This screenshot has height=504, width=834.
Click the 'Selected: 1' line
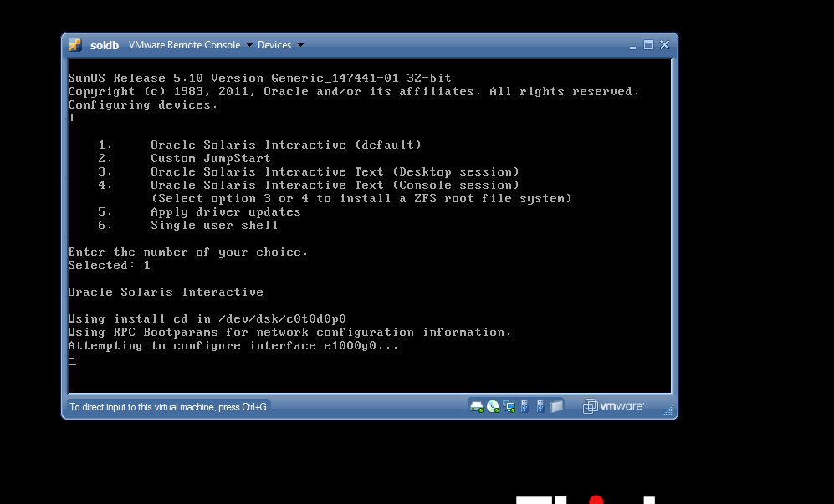(109, 265)
